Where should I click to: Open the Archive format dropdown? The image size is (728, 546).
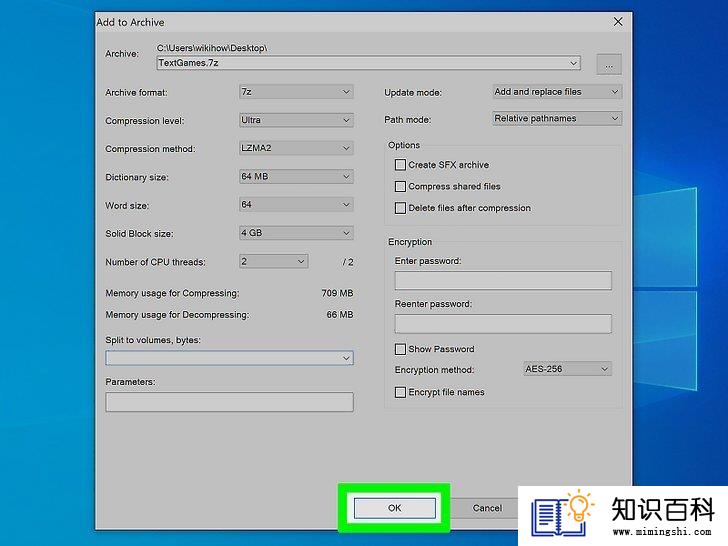[x=296, y=92]
